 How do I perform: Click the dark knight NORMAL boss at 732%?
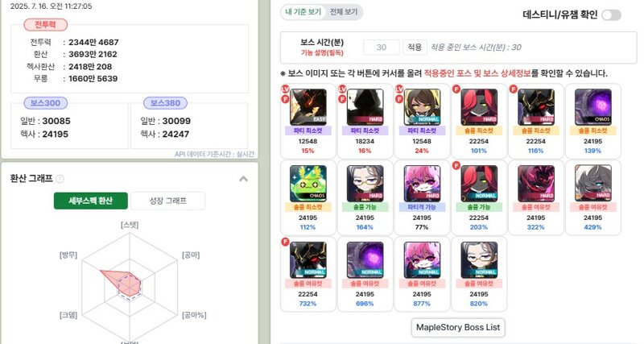point(308,259)
